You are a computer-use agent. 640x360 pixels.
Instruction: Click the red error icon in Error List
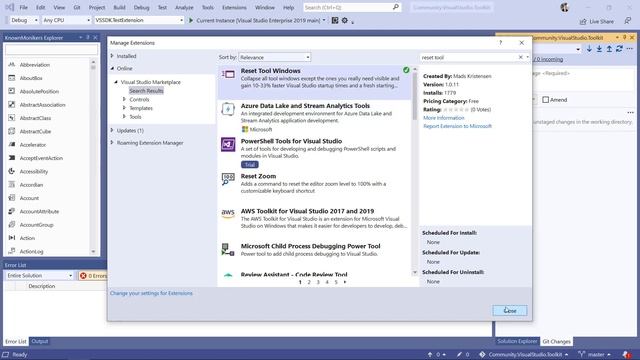[83, 276]
